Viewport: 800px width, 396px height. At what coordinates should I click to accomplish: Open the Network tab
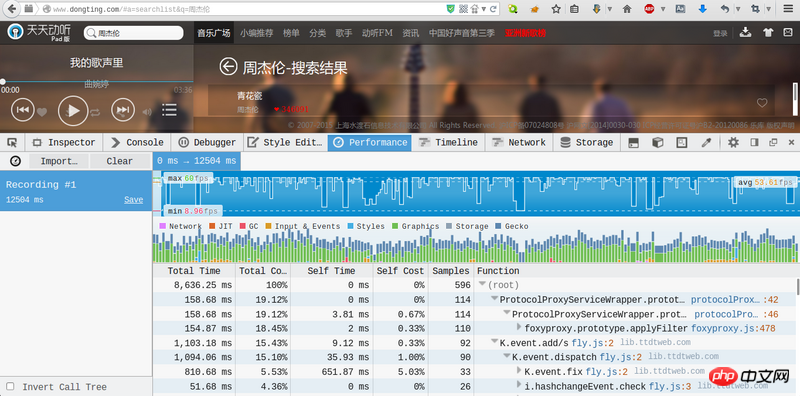(519, 142)
